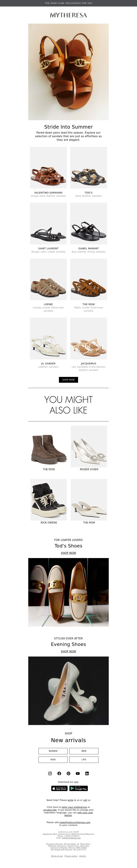The image size is (137, 868).
Task: View the Rick Owens sneaker thumbnail
Action: (x=48, y=500)
